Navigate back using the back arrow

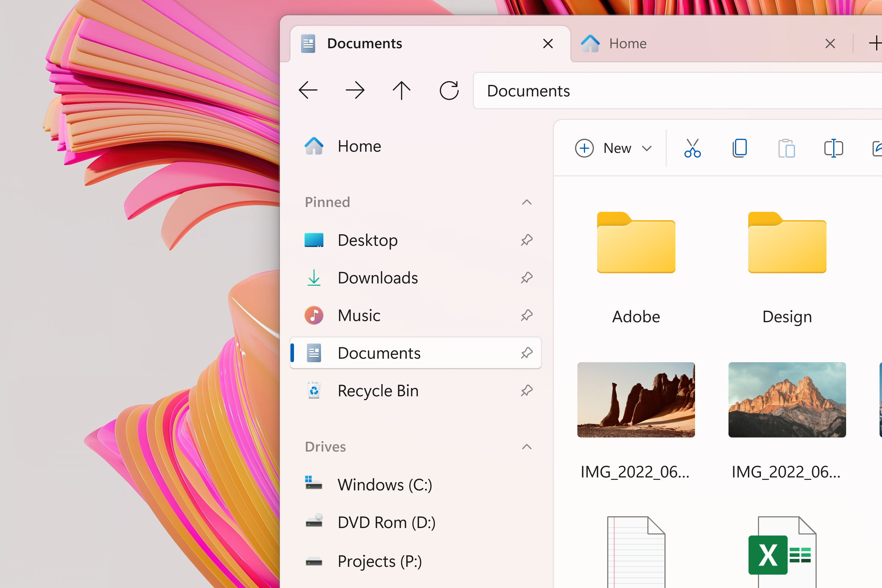(x=308, y=90)
